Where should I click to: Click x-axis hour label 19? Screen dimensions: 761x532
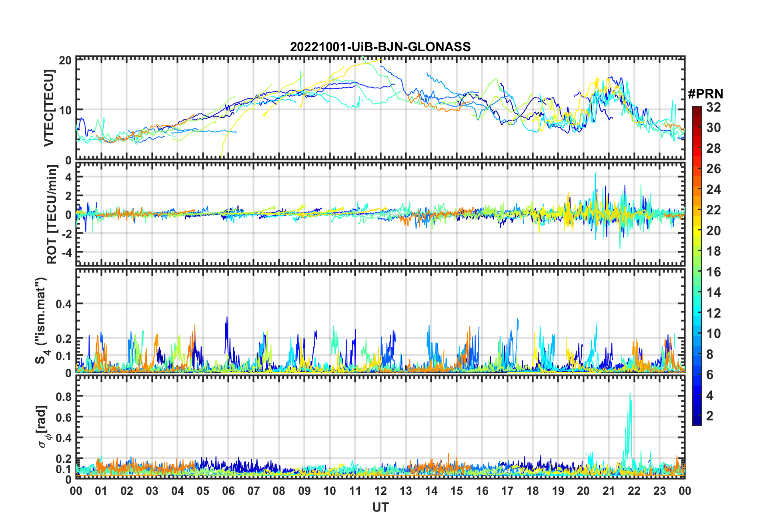pos(558,491)
